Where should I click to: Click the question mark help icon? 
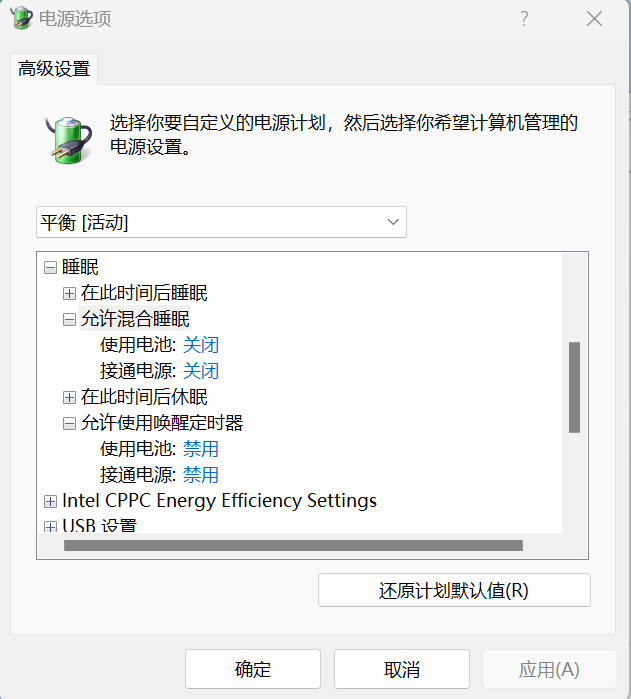point(524,19)
